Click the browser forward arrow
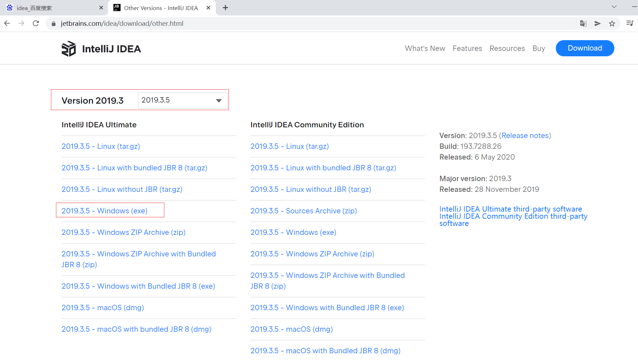This screenshot has height=364, width=638. pyautogui.click(x=22, y=23)
